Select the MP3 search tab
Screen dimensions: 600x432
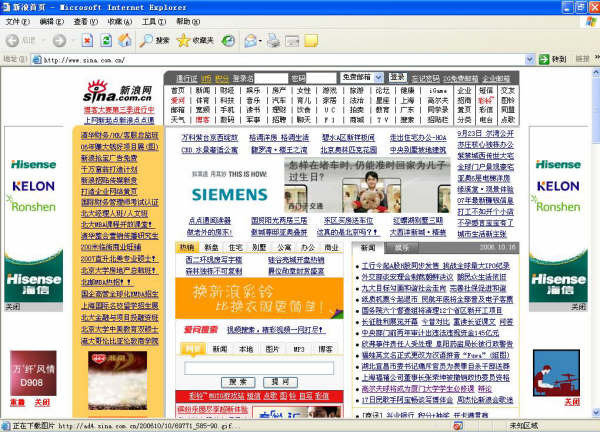pyautogui.click(x=299, y=349)
